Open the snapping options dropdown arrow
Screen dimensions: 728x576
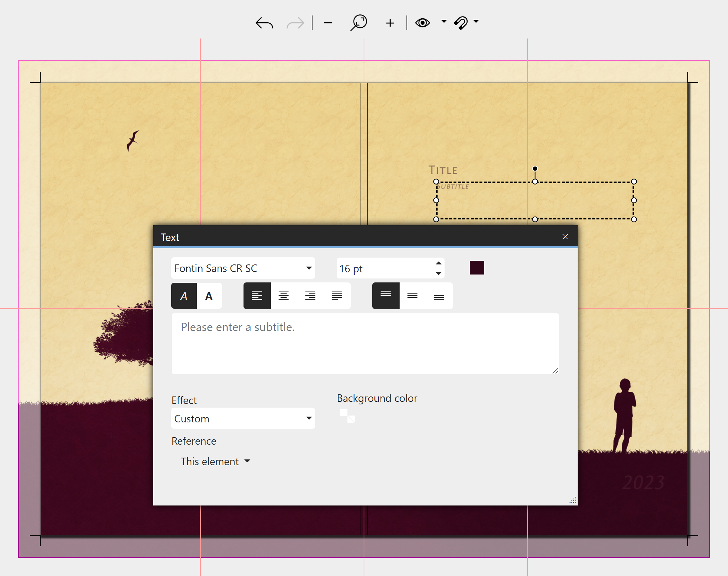tap(476, 21)
